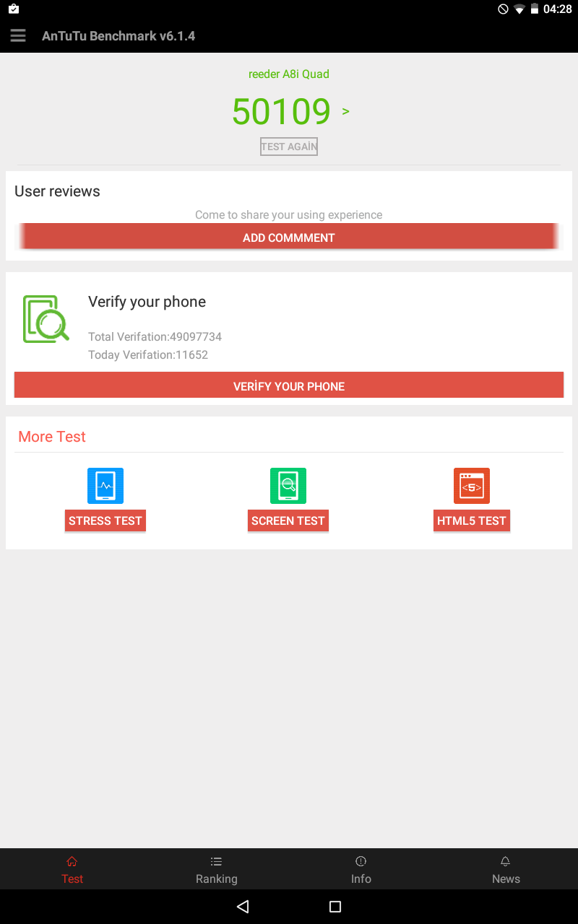Screen dimensions: 578x924
Task: Open the News tab
Action: click(506, 869)
